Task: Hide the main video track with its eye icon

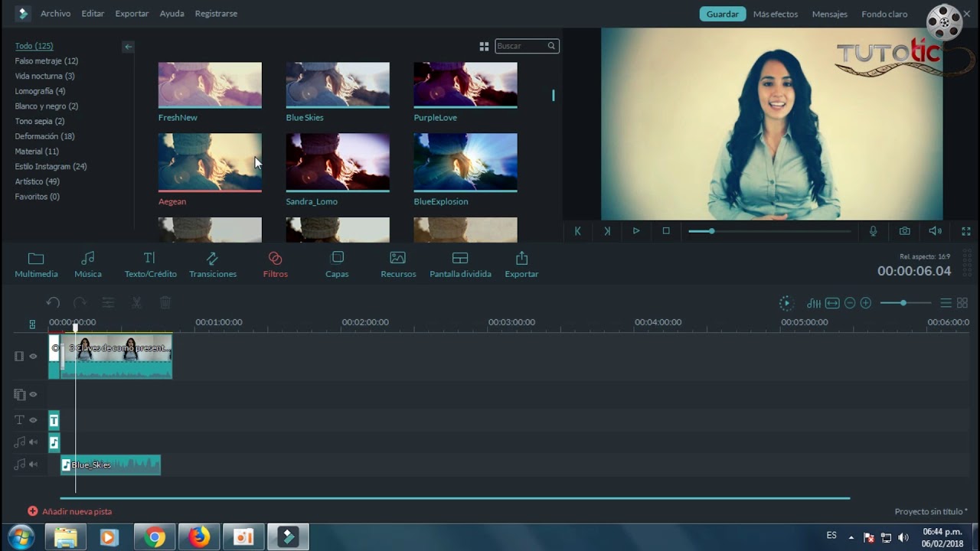Action: click(x=33, y=356)
